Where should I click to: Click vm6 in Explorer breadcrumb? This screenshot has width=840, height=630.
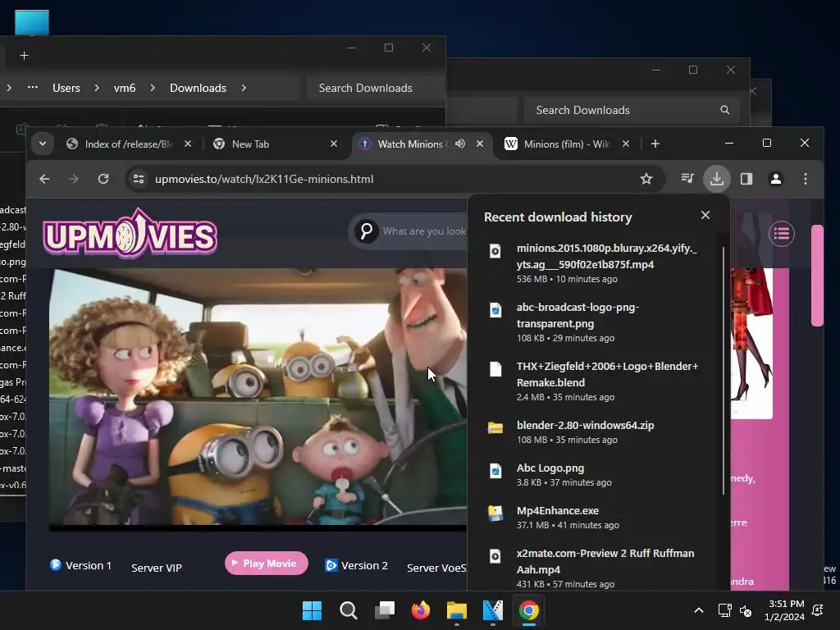tap(125, 88)
